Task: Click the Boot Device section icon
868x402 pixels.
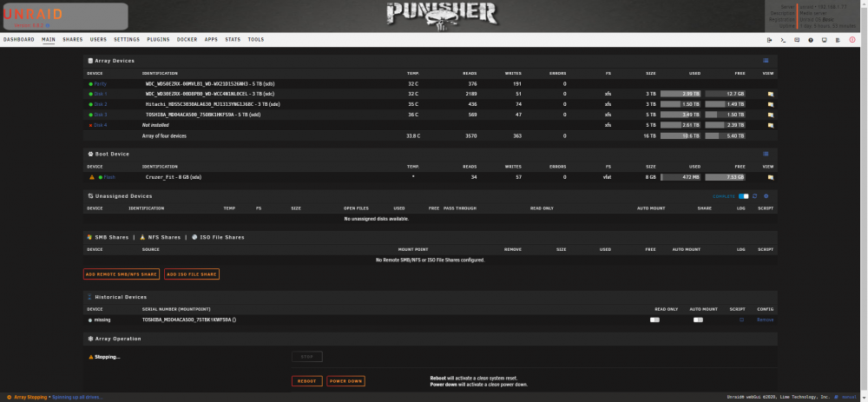Action: pos(90,154)
